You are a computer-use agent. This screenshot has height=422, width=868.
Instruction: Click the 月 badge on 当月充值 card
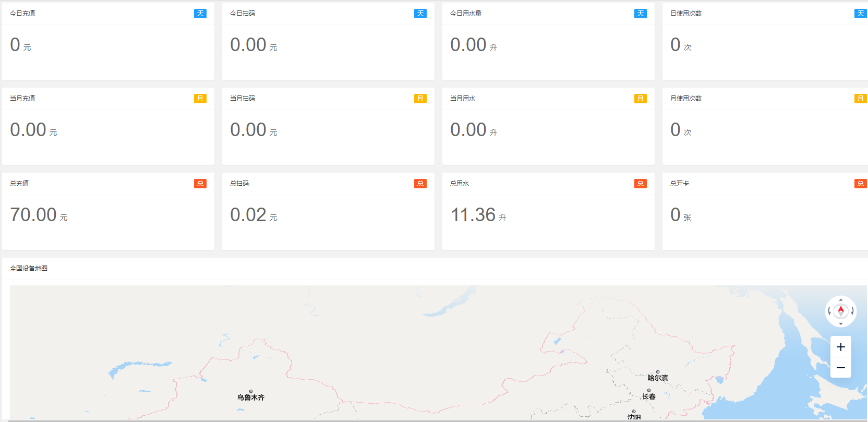[200, 99]
